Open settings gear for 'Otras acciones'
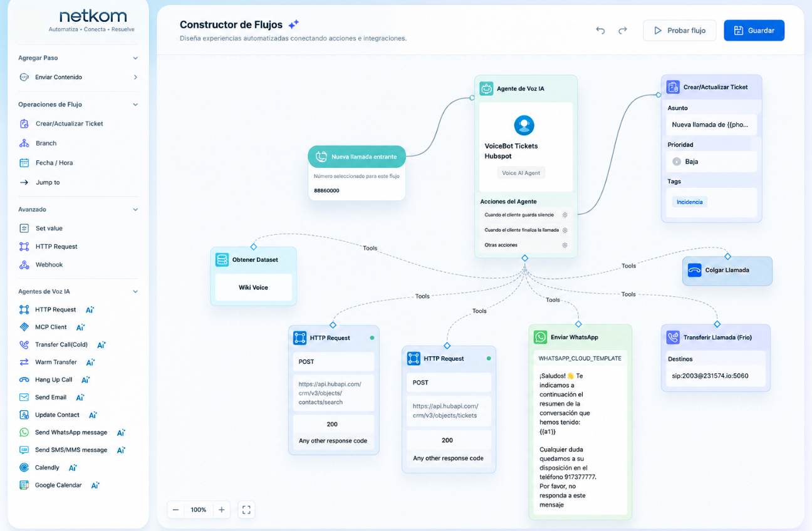 (565, 245)
